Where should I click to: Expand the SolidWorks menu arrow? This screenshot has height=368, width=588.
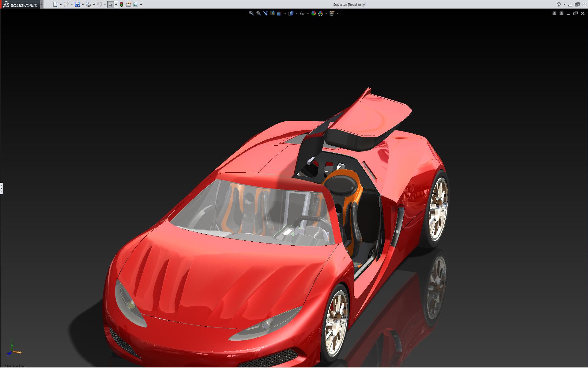tap(42, 4)
